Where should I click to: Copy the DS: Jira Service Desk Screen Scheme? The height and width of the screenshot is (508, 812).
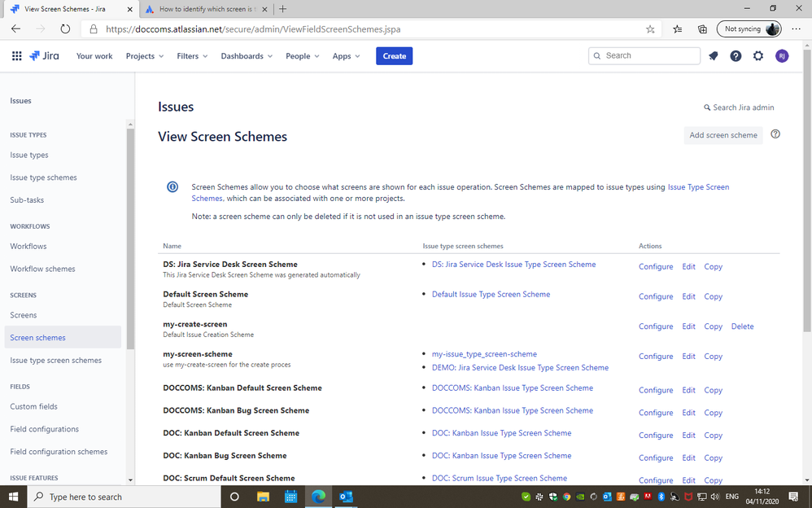tap(713, 266)
